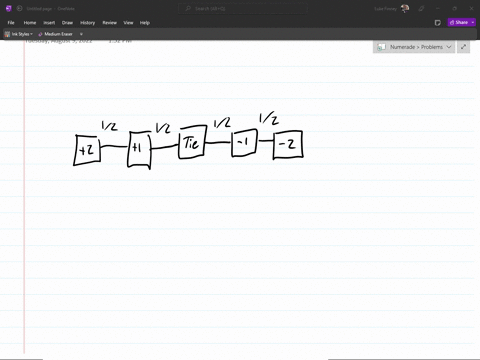Image resolution: width=480 pixels, height=360 pixels.
Task: Switch to the Home tab
Action: [30, 23]
